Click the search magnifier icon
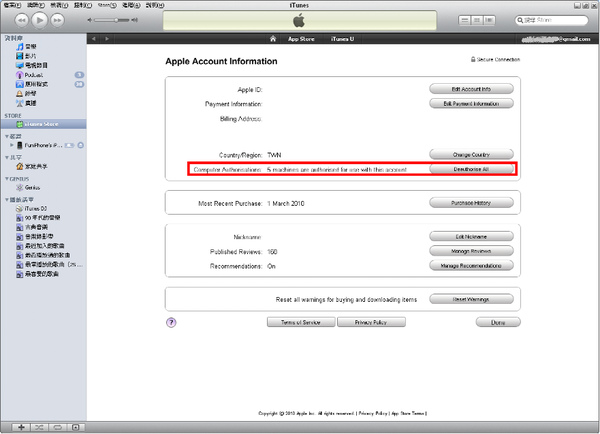The width and height of the screenshot is (600, 434). tap(520, 20)
